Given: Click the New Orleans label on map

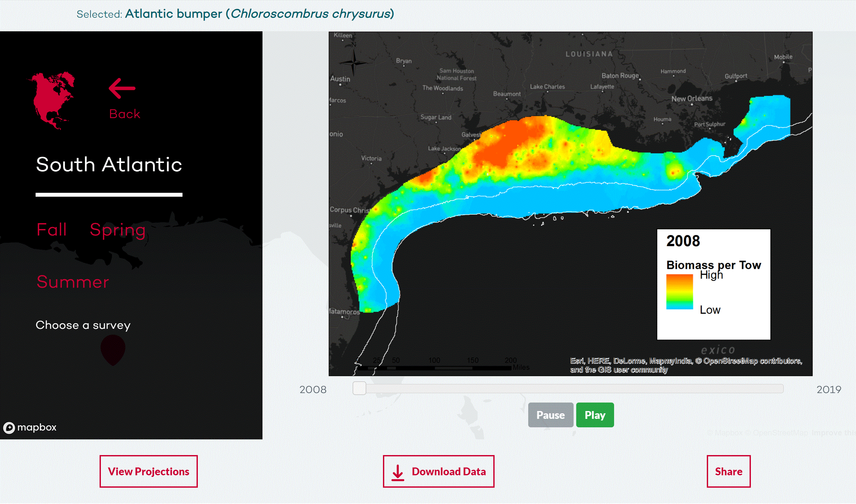Looking at the screenshot, I should 692,99.
